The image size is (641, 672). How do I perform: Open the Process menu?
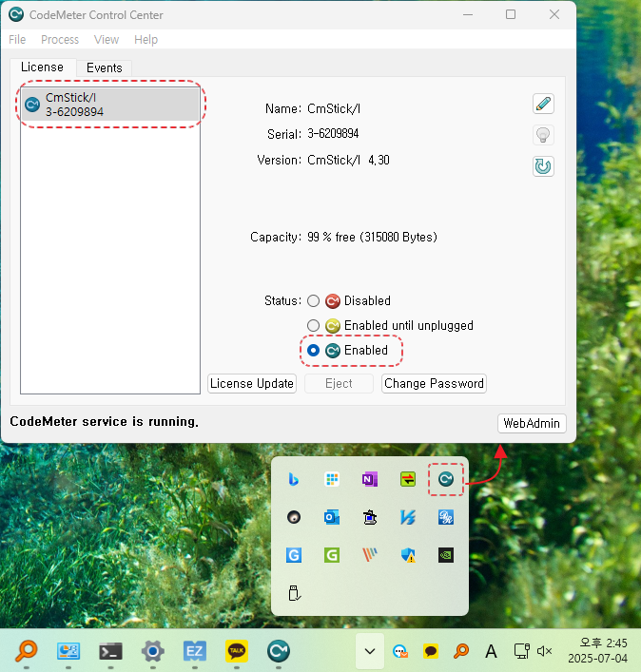point(60,39)
